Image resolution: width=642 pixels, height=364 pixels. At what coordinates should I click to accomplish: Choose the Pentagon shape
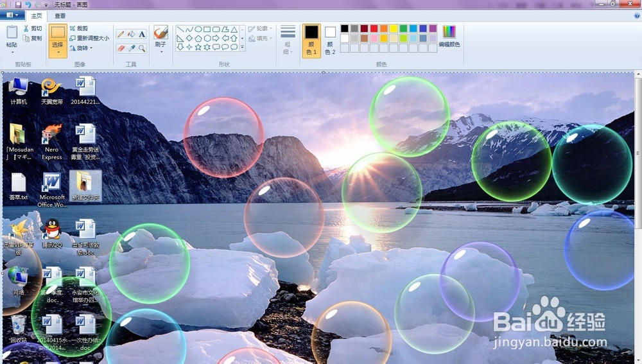198,38
